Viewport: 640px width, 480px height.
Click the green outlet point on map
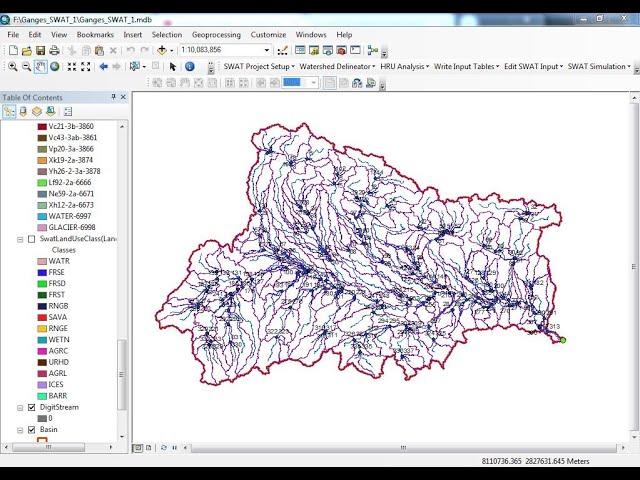[x=563, y=340]
